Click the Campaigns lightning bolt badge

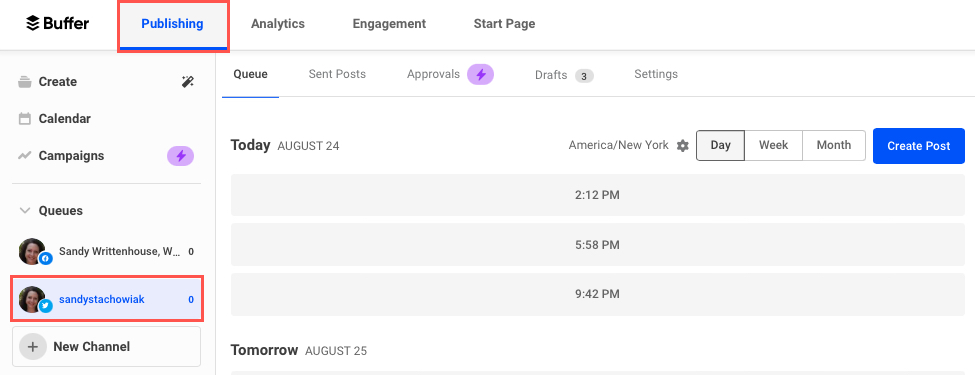[180, 156]
